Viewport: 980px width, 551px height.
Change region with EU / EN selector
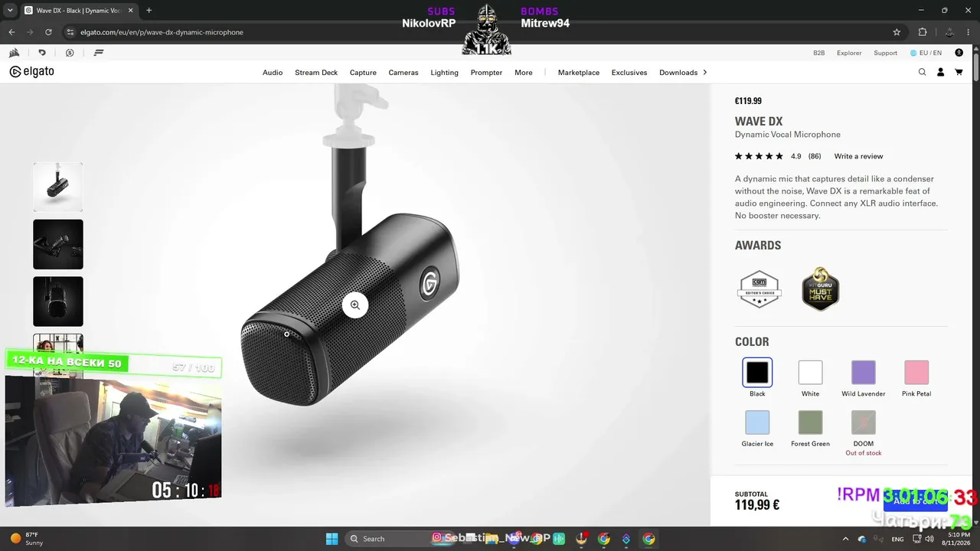[x=926, y=53]
